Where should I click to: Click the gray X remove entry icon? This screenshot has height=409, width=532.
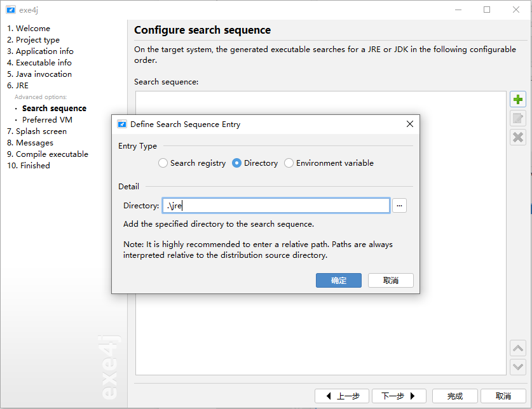(518, 137)
